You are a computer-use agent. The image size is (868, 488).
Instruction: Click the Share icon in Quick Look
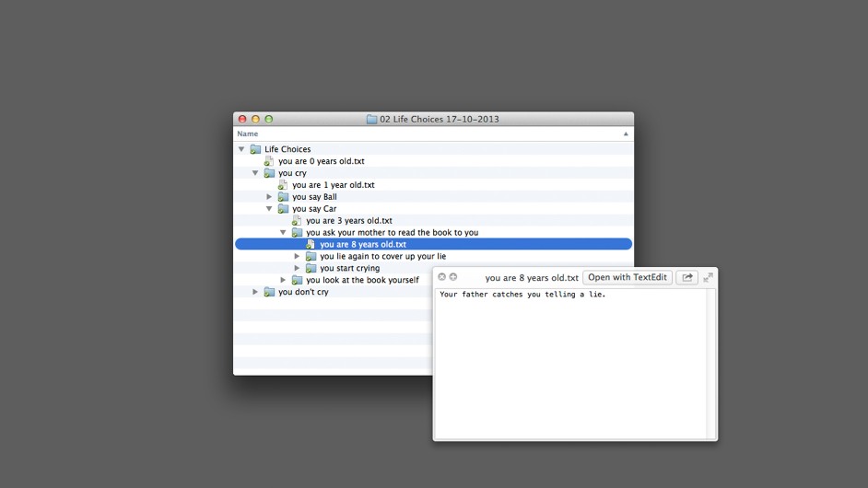tap(686, 277)
